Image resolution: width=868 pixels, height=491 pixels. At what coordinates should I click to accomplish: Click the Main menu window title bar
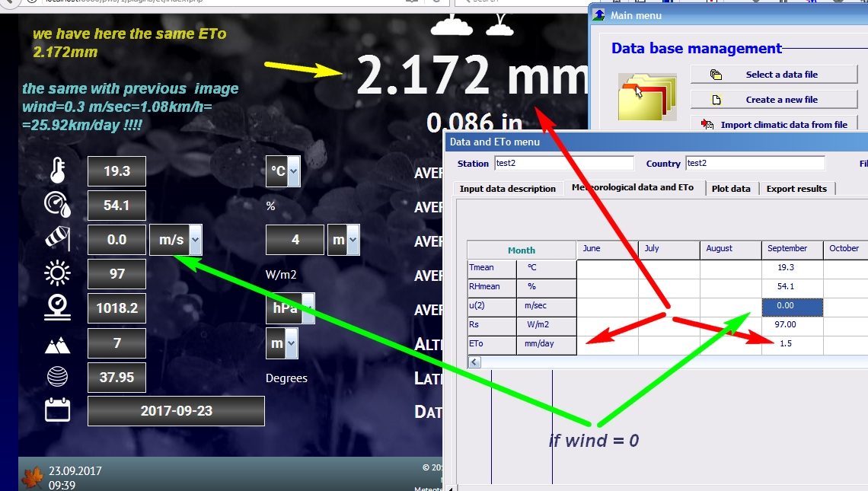pyautogui.click(x=729, y=15)
